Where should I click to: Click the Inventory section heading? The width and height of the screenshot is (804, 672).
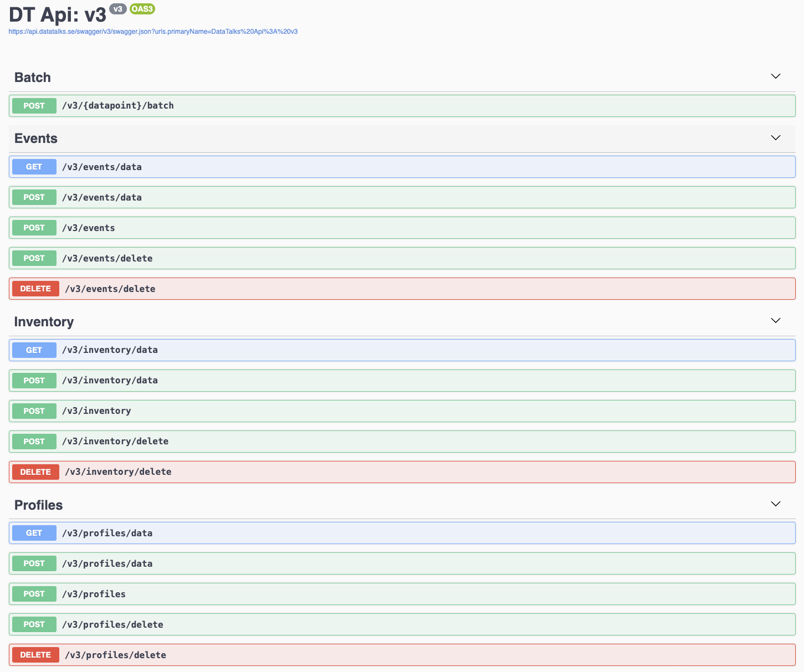44,322
